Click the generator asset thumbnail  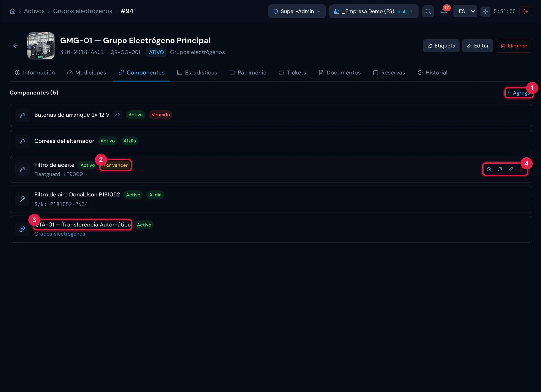pos(41,46)
